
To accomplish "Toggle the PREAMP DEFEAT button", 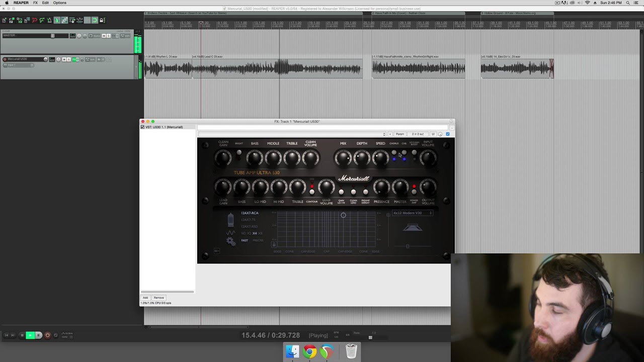I will pyautogui.click(x=366, y=192).
